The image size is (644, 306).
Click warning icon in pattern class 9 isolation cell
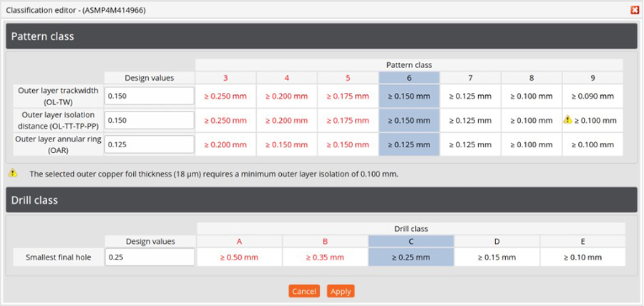pos(567,120)
